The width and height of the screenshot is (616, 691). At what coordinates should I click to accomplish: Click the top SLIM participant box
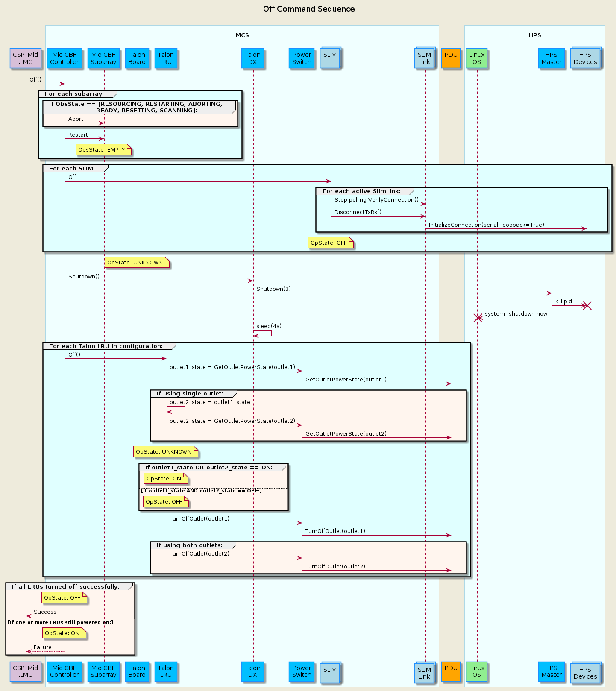tap(331, 57)
